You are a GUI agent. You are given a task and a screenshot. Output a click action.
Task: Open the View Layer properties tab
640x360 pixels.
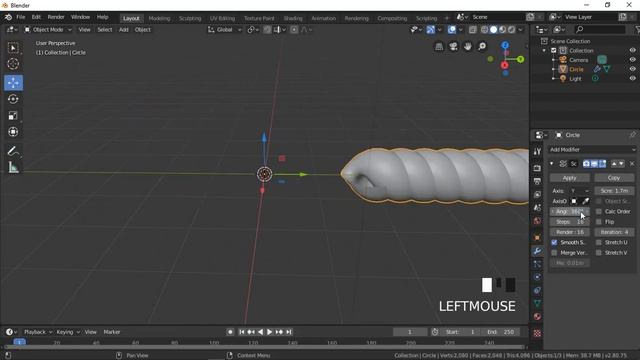[x=537, y=195]
